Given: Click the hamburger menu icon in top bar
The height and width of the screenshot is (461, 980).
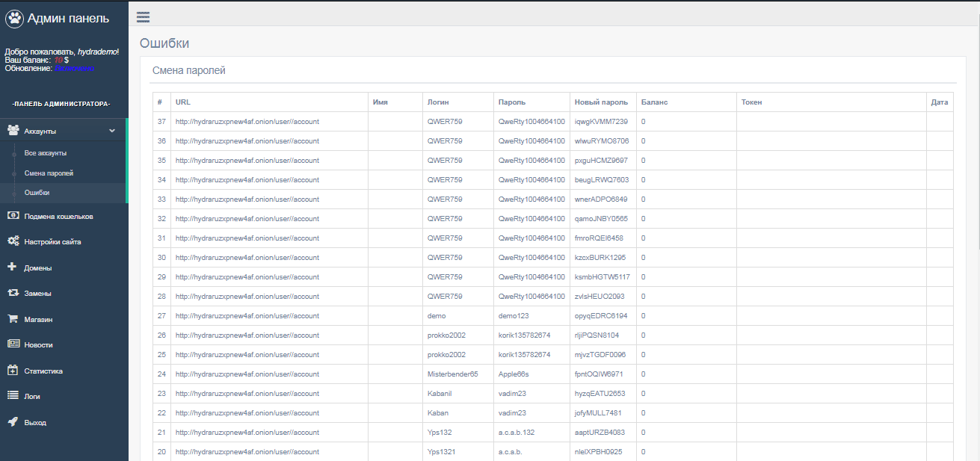Looking at the screenshot, I should click(x=143, y=17).
